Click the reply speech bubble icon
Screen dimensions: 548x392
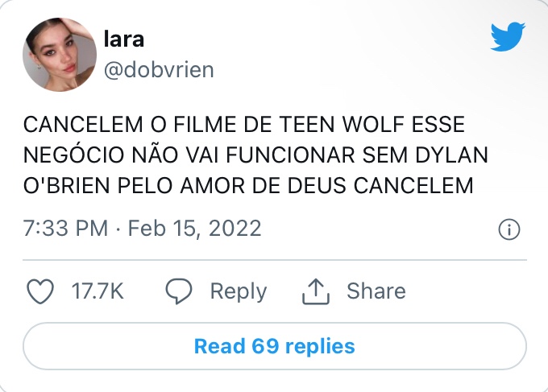pyautogui.click(x=179, y=291)
